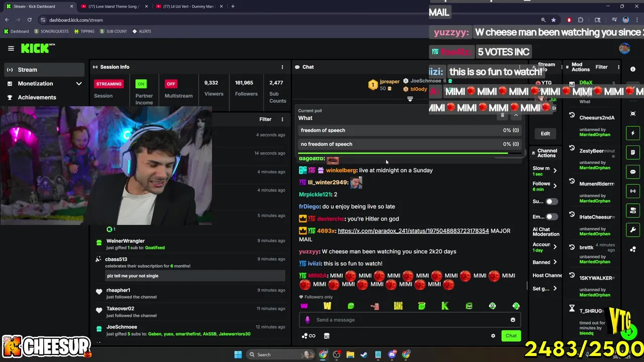The height and width of the screenshot is (362, 644).
Task: Click the Edit button in Stream Info
Action: (545, 134)
